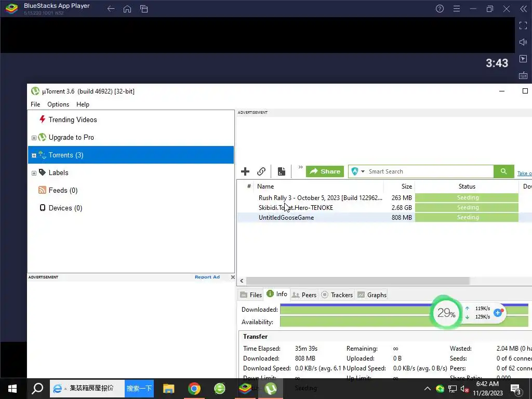
Task: Select Devices (0) in the sidebar
Action: tap(65, 208)
